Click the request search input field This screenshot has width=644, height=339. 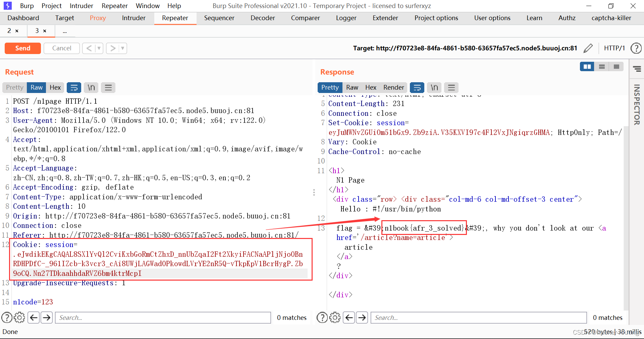point(163,318)
